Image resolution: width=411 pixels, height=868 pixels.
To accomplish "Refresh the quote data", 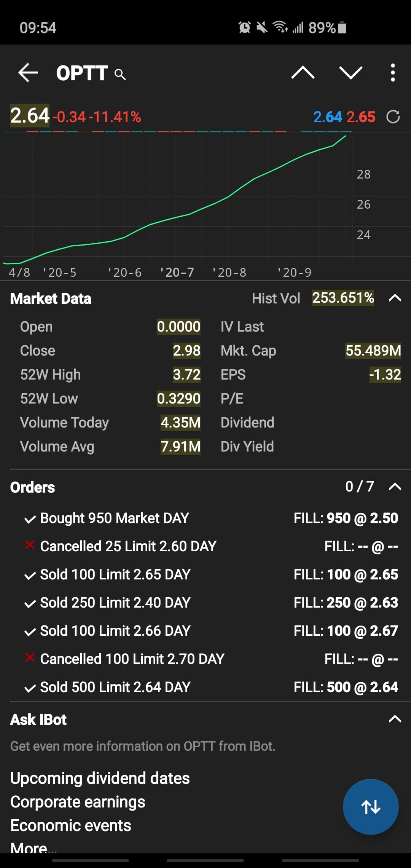I will point(393,117).
